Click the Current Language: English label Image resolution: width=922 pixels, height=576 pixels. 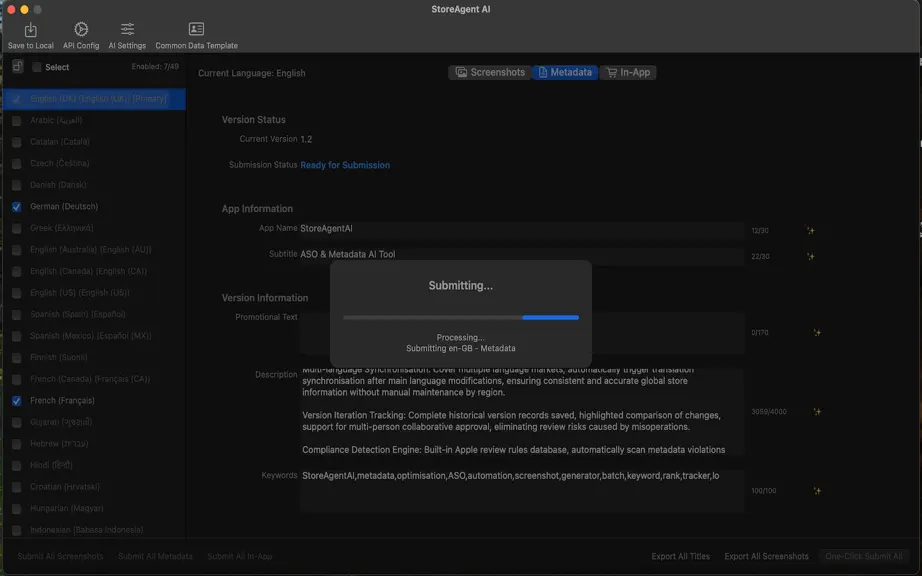pos(252,73)
